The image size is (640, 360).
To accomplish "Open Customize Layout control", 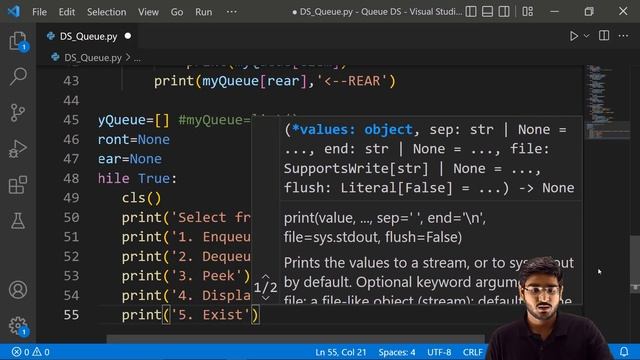I will 527,11.
